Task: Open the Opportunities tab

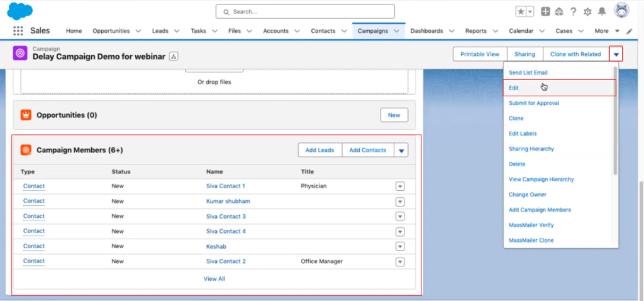Action: pos(111,31)
